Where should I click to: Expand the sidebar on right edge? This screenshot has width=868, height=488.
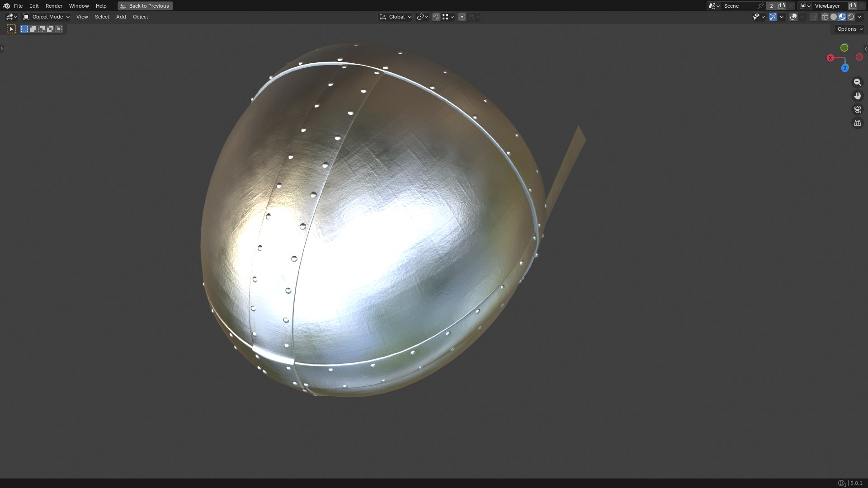[x=866, y=49]
